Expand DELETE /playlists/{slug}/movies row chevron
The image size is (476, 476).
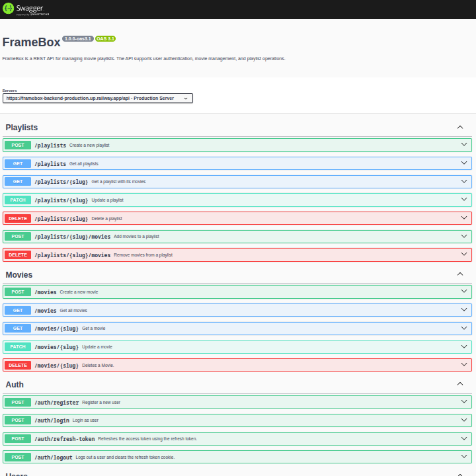tap(464, 255)
